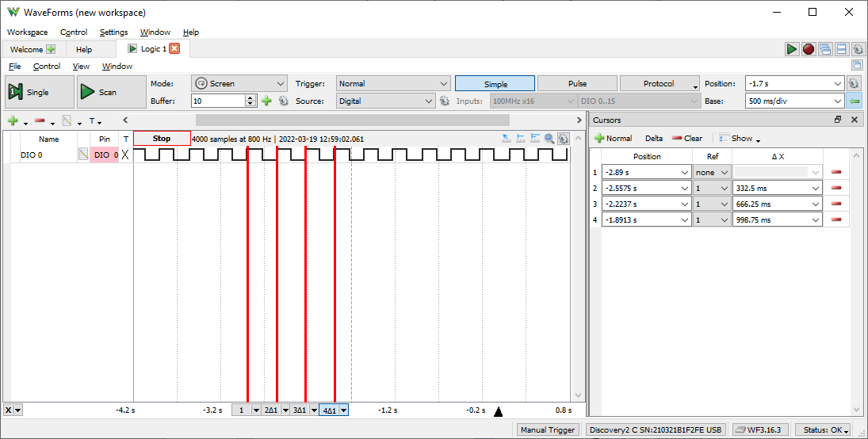This screenshot has height=439, width=868.
Task: Open the File menu in Logic
Action: click(x=15, y=66)
